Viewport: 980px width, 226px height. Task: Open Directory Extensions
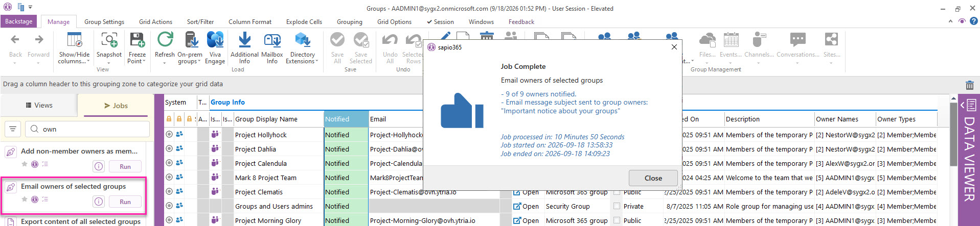[302, 40]
